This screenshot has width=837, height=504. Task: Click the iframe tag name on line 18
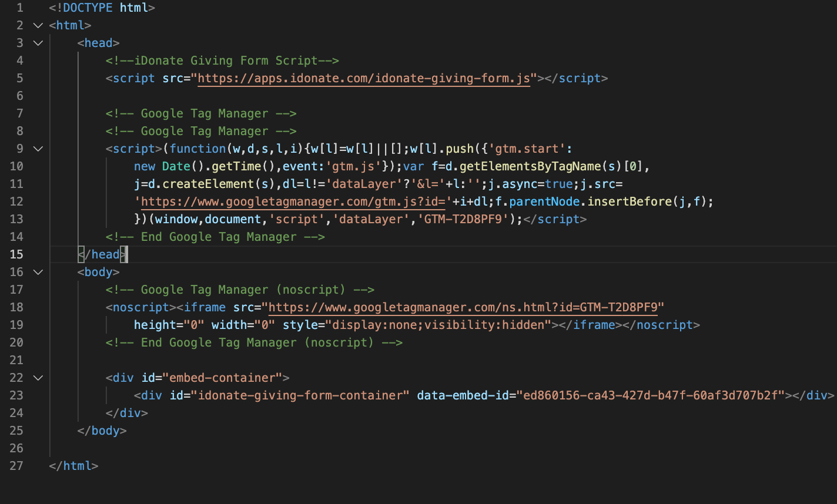pyautogui.click(x=205, y=307)
